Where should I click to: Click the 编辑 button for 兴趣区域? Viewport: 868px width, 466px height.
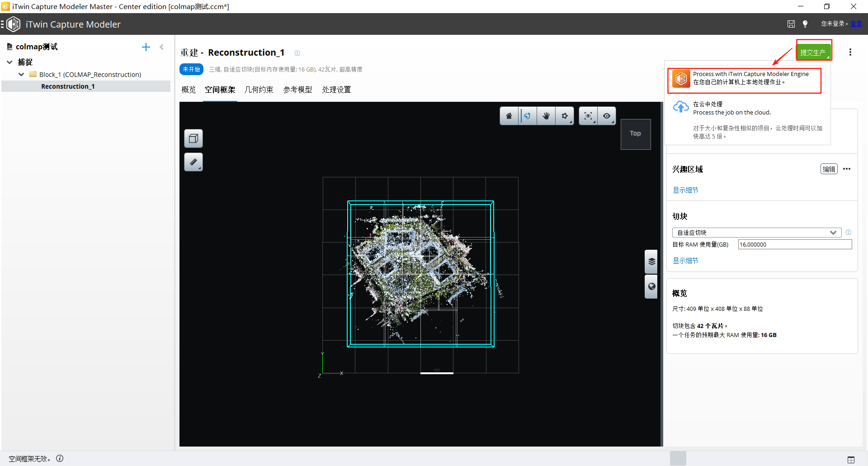829,169
